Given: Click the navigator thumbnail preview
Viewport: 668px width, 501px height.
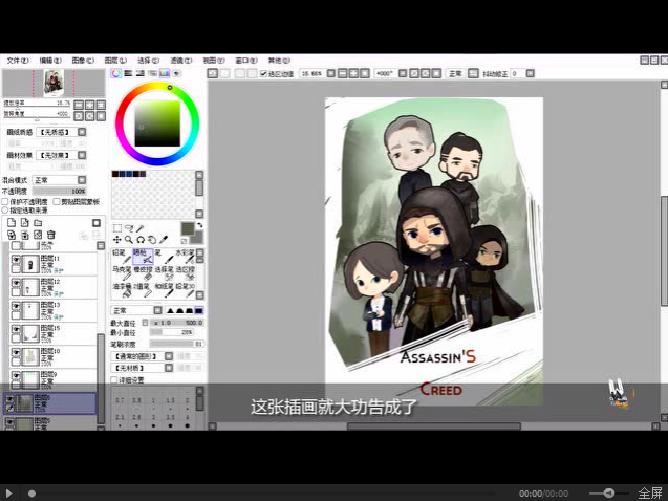Looking at the screenshot, I should coord(54,83).
